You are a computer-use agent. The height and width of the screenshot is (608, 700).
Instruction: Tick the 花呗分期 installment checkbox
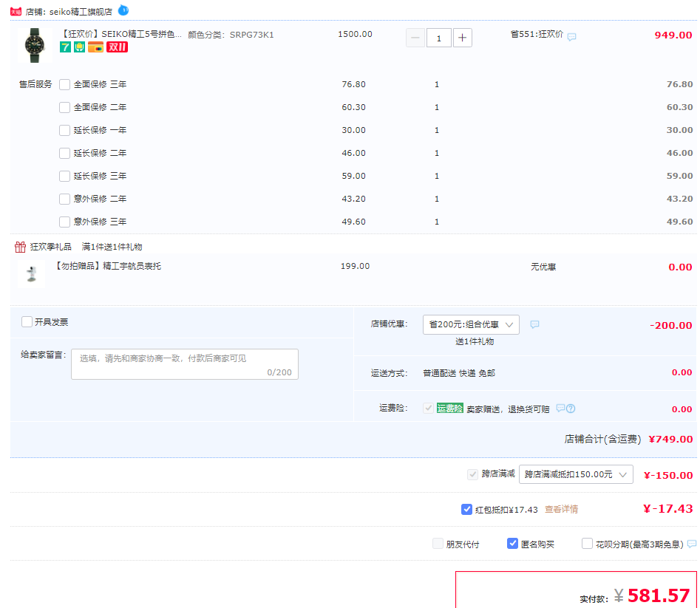[x=587, y=543]
